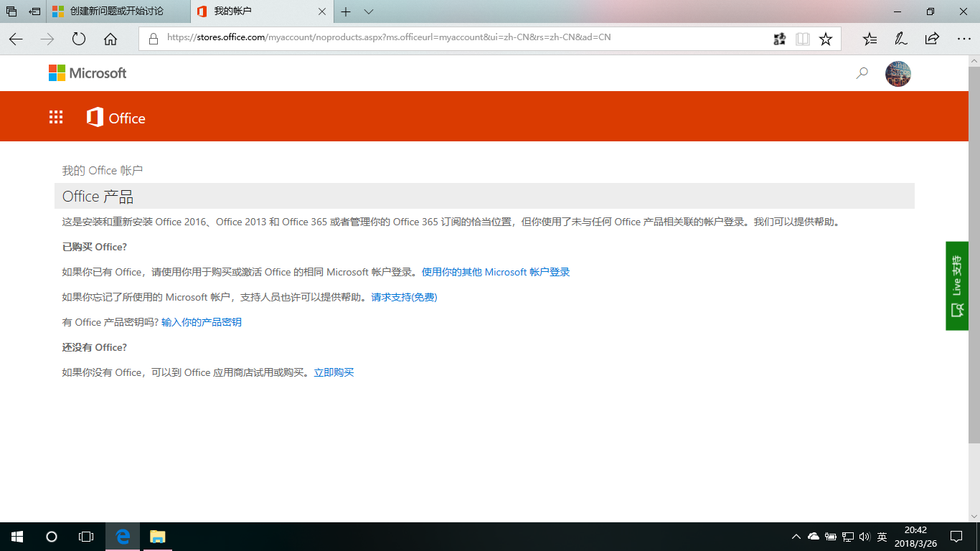980x551 pixels.
Task: Add this page to favorites star
Action: click(826, 39)
